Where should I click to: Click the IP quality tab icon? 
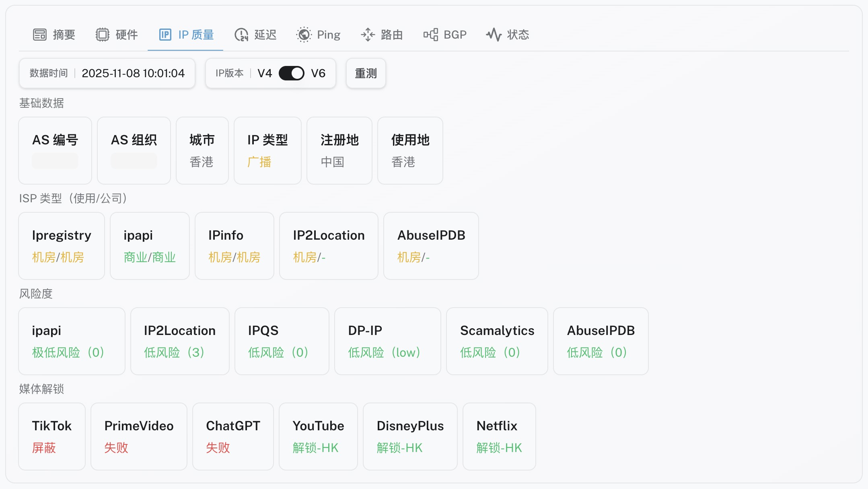point(165,35)
